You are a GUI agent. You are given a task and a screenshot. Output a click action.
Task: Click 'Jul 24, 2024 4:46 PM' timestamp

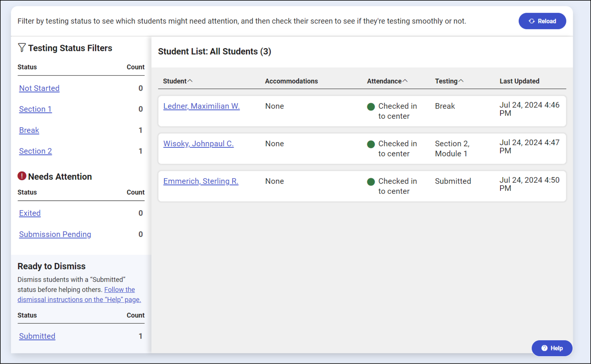[529, 109]
